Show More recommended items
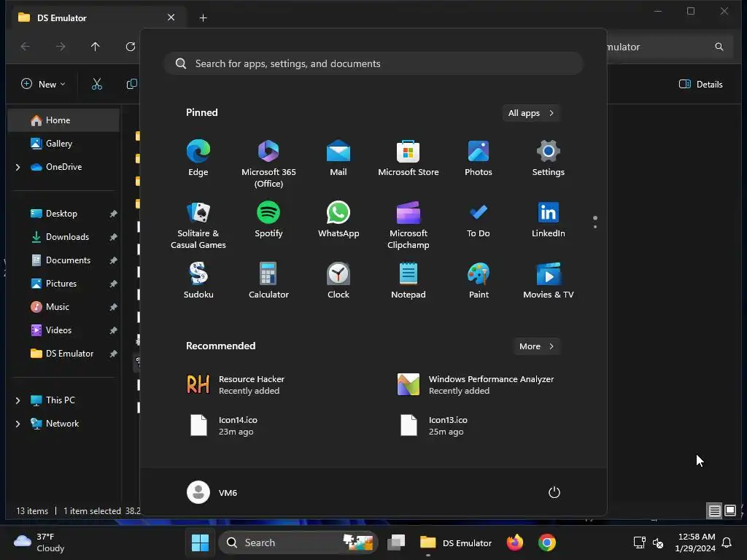This screenshot has height=560, width=747. (536, 346)
